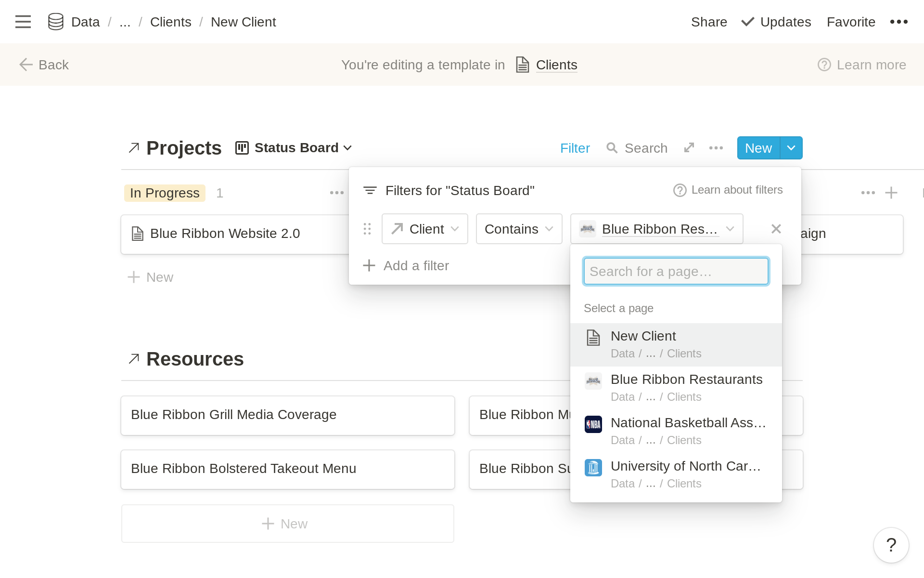This screenshot has width=924, height=578.
Task: Focus the Search for a page field
Action: pyautogui.click(x=676, y=272)
